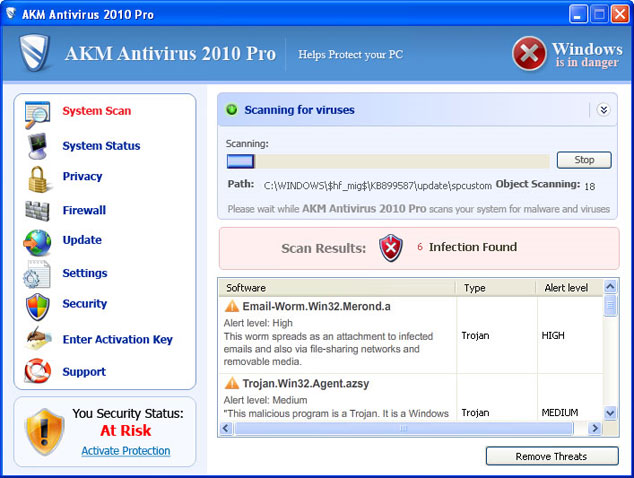The width and height of the screenshot is (634, 478).
Task: Click the 'At Risk' status text
Action: coord(126,431)
